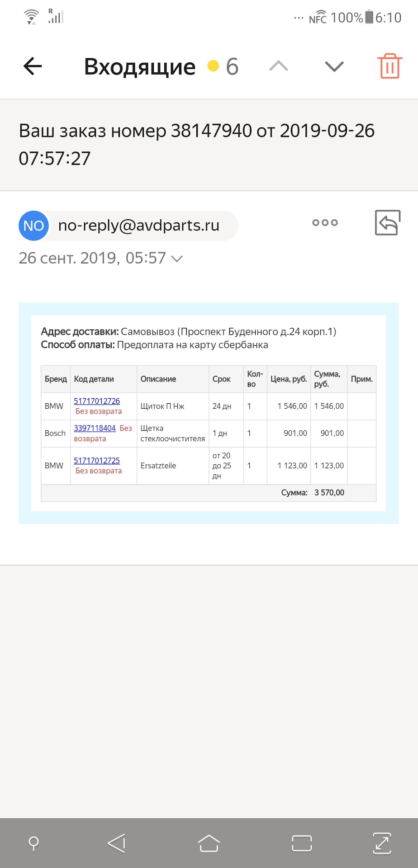Go to next message with down chevron
Screen dimensions: 418x868
tap(334, 66)
